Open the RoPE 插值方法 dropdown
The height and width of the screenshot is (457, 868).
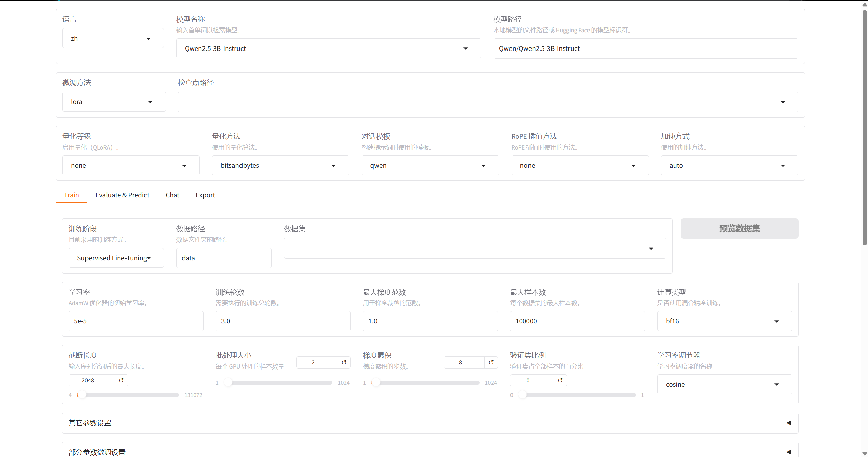pyautogui.click(x=580, y=165)
